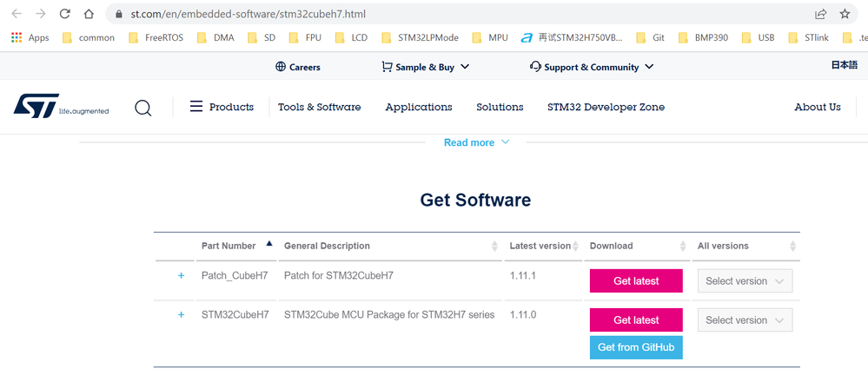Reload the page with the refresh icon
Image resolution: width=868 pixels, height=382 pixels.
tap(65, 14)
